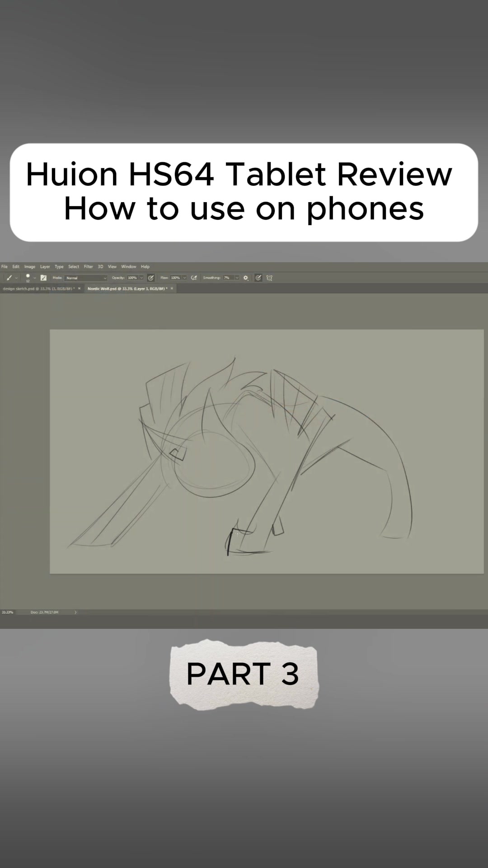The width and height of the screenshot is (488, 868).
Task: Open the Help menu
Action: click(145, 267)
